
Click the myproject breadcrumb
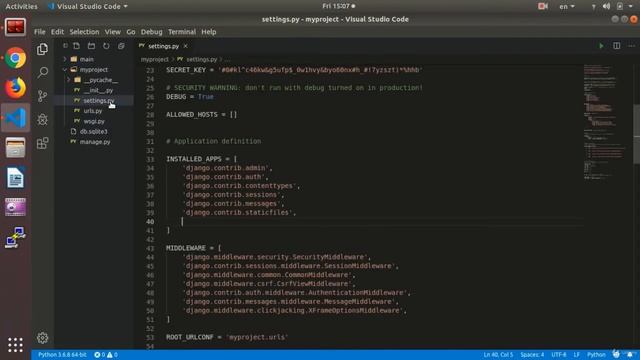point(155,59)
